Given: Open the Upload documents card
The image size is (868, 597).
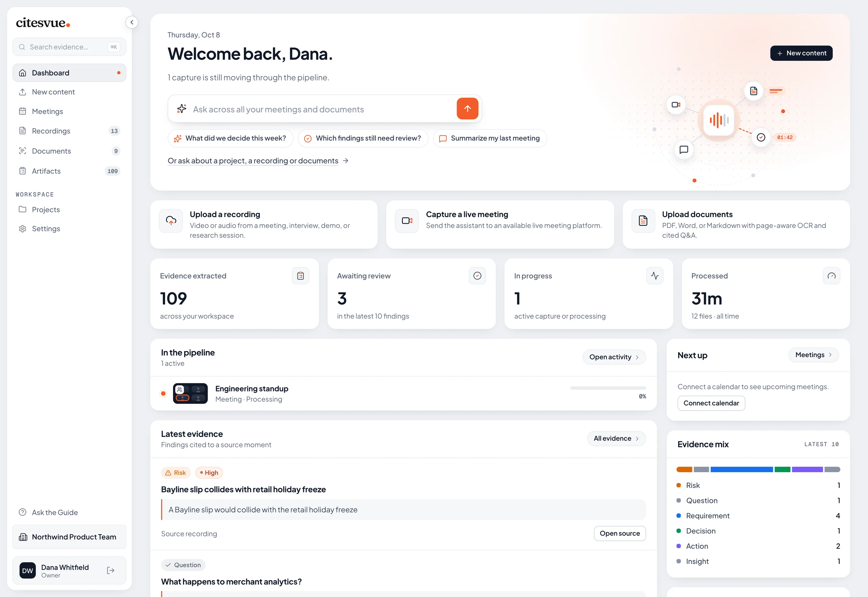Looking at the screenshot, I should (736, 224).
